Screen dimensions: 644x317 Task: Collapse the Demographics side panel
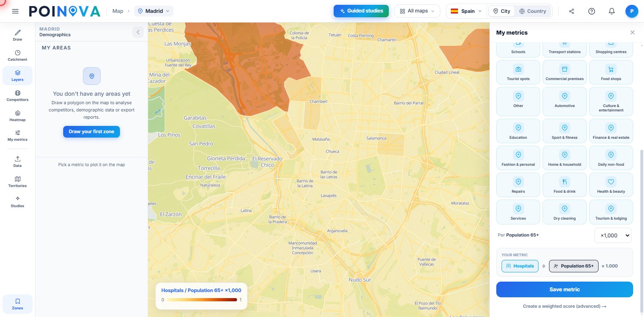tap(138, 32)
